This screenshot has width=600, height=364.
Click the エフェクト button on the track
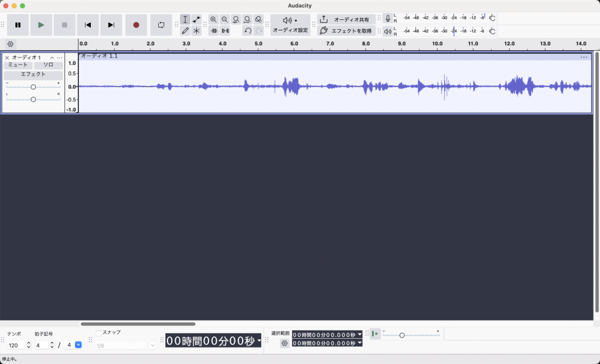click(x=33, y=75)
